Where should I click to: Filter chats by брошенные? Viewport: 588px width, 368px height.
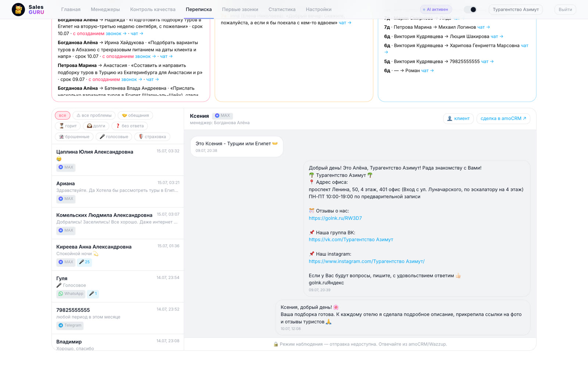(74, 137)
